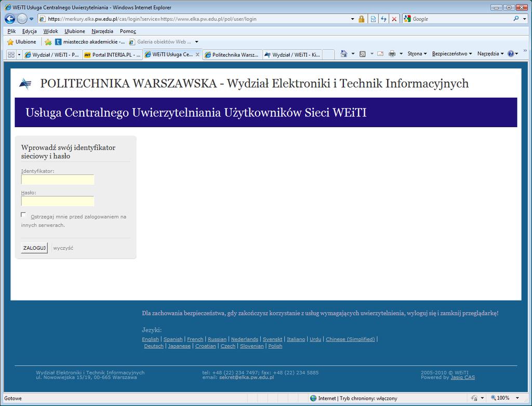The image size is (532, 406).
Task: Expand the address bar history dropdown
Action: tap(352, 19)
